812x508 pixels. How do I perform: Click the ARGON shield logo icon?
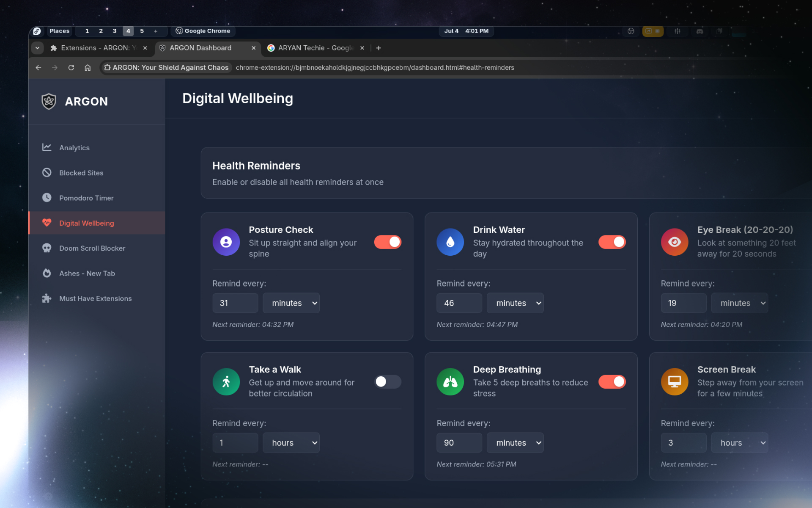point(49,101)
